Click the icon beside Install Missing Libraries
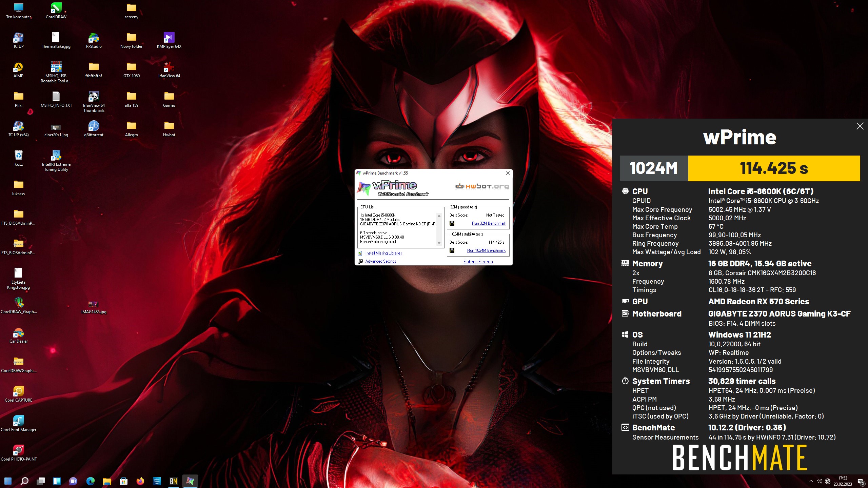 [360, 253]
